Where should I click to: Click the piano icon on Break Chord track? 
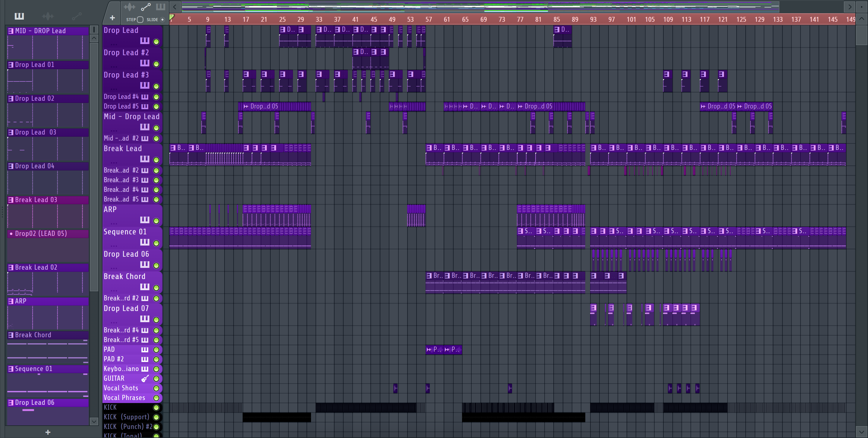tap(145, 287)
